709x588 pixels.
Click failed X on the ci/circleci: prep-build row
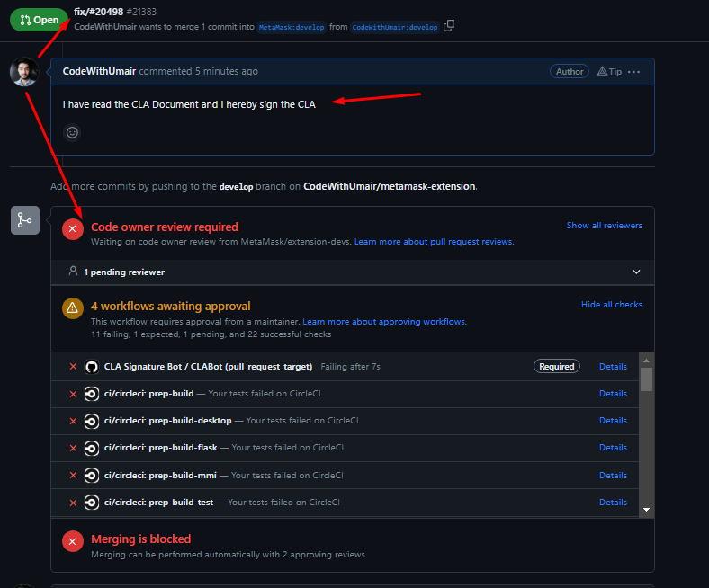(73, 394)
